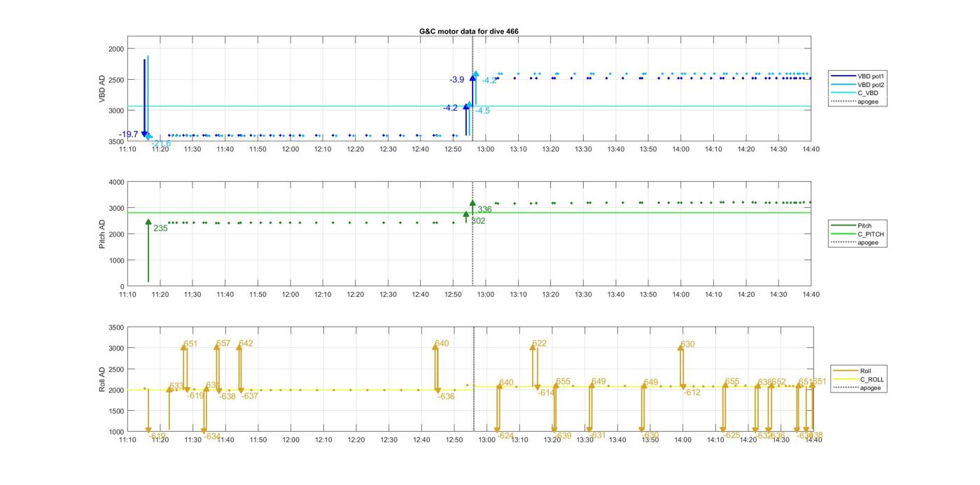Click the '-637' roll annotation

pos(250,396)
